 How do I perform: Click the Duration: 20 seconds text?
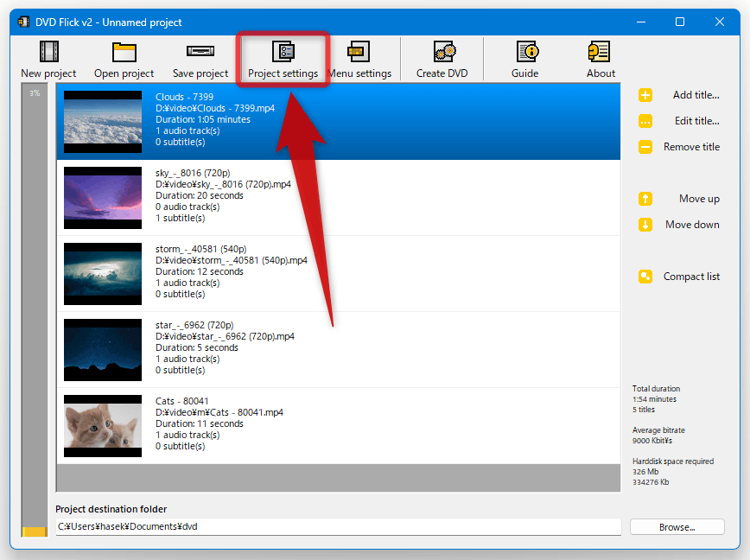pos(200,195)
